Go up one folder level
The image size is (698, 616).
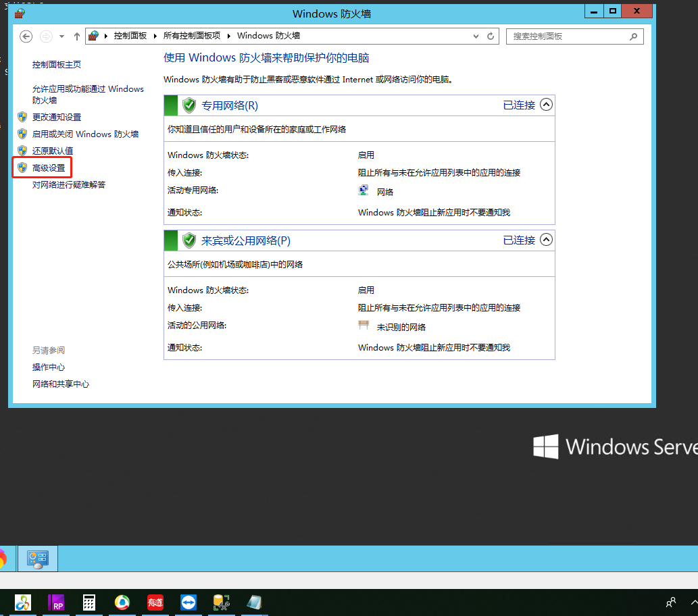76,36
